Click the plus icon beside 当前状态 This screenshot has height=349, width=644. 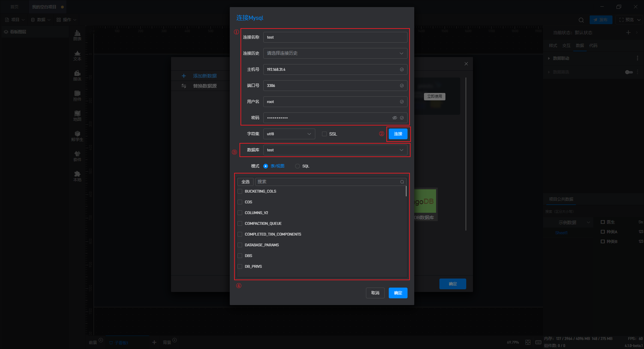click(628, 32)
